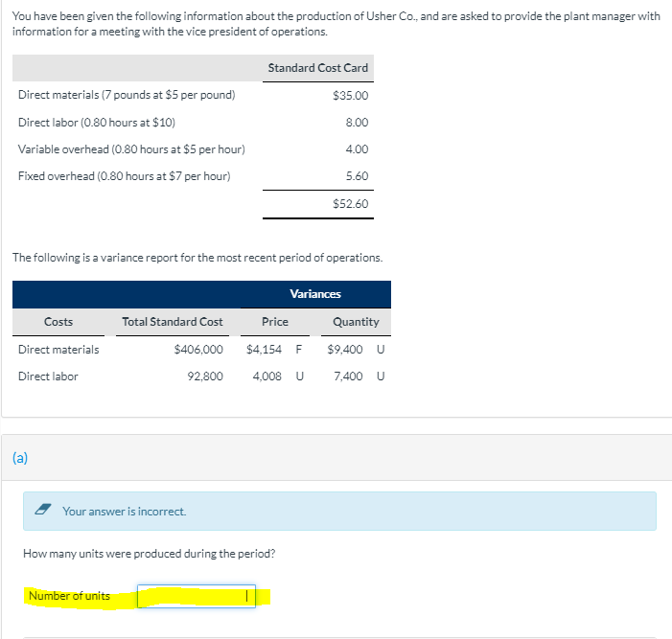The width and height of the screenshot is (672, 639).
Task: Click 'How many units were produced' question
Action: (x=150, y=554)
